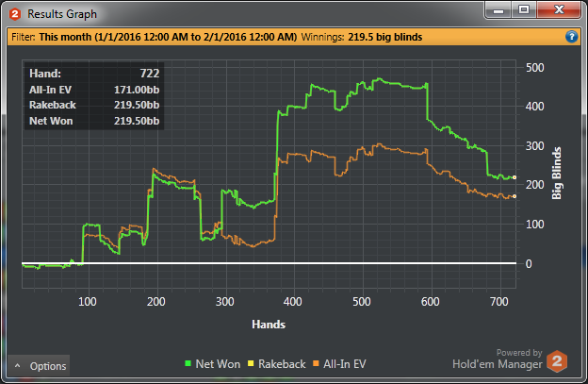The height and width of the screenshot is (384, 588).
Task: Click the Hold'em Manager 2 logo
Action: 557,361
